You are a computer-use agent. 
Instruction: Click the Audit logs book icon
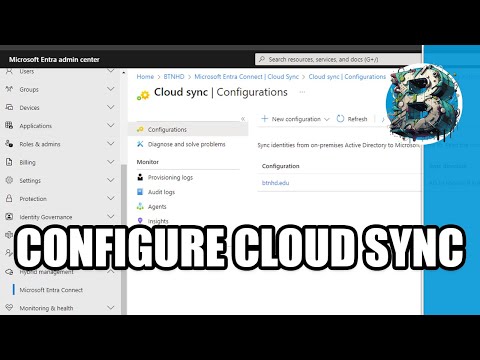pos(140,192)
